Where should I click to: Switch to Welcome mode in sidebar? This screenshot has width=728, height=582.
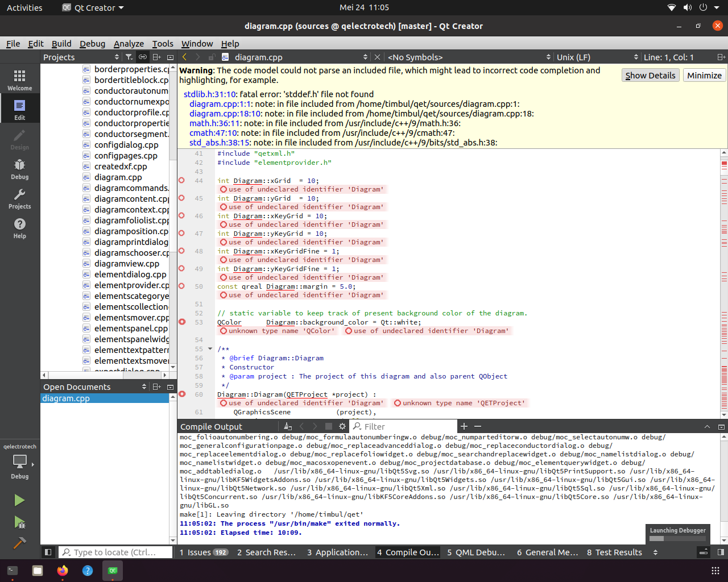coord(19,80)
